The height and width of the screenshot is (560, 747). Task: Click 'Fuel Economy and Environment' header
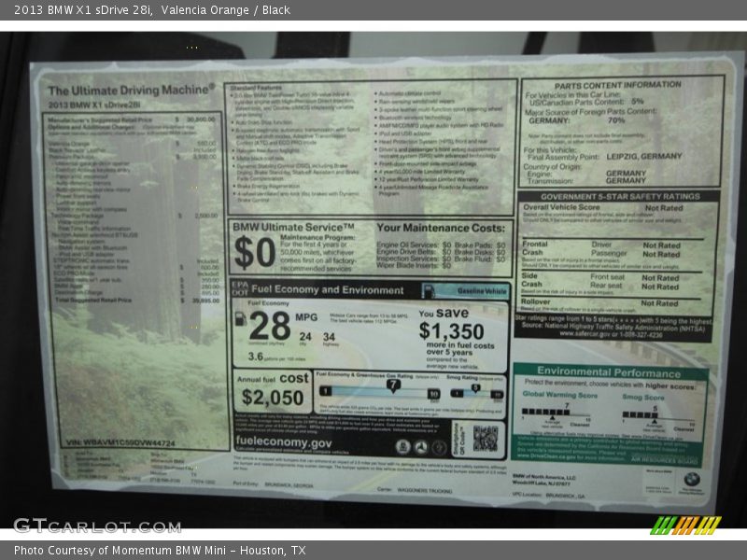tap(328, 289)
